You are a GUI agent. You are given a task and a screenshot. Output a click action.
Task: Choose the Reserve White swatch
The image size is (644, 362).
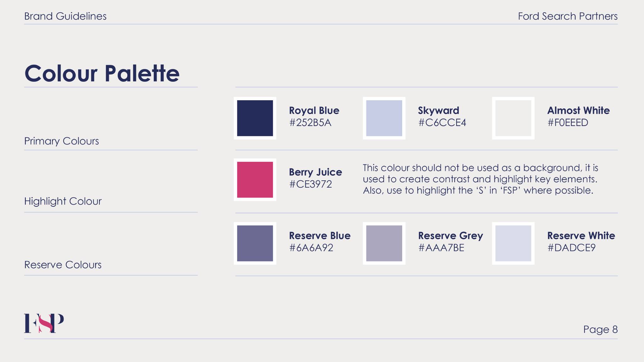click(513, 243)
